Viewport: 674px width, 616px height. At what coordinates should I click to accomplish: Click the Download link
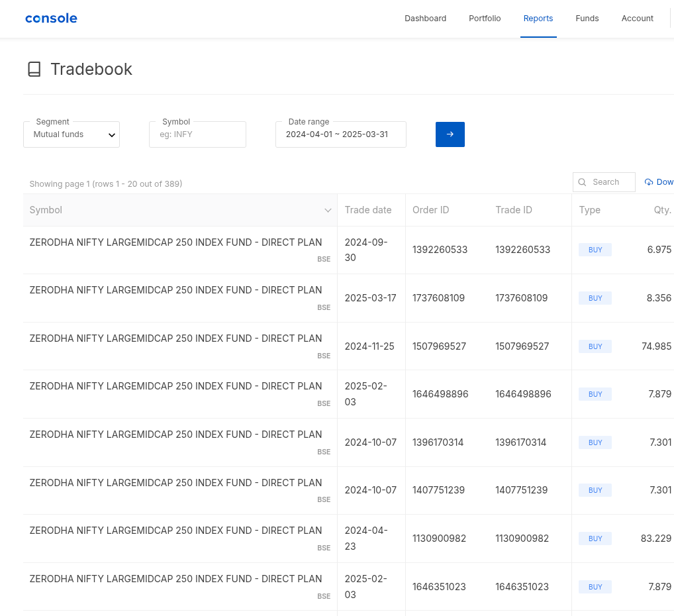coord(659,182)
